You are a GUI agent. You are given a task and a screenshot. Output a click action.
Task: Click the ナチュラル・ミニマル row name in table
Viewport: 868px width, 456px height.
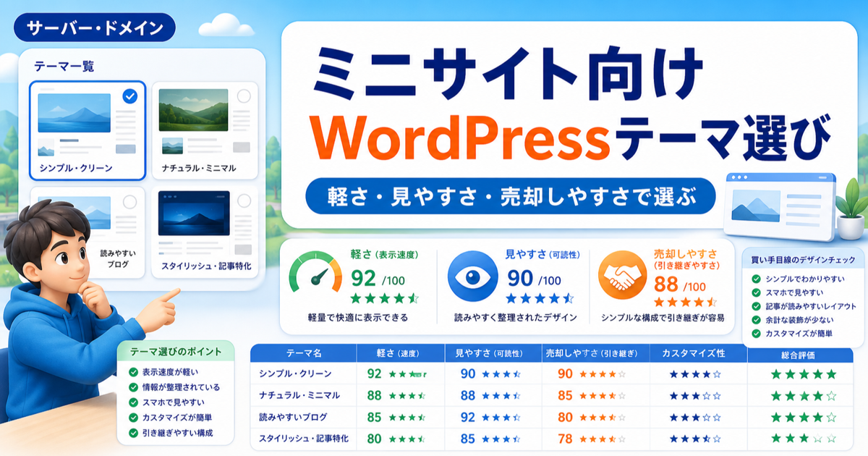coord(299,396)
